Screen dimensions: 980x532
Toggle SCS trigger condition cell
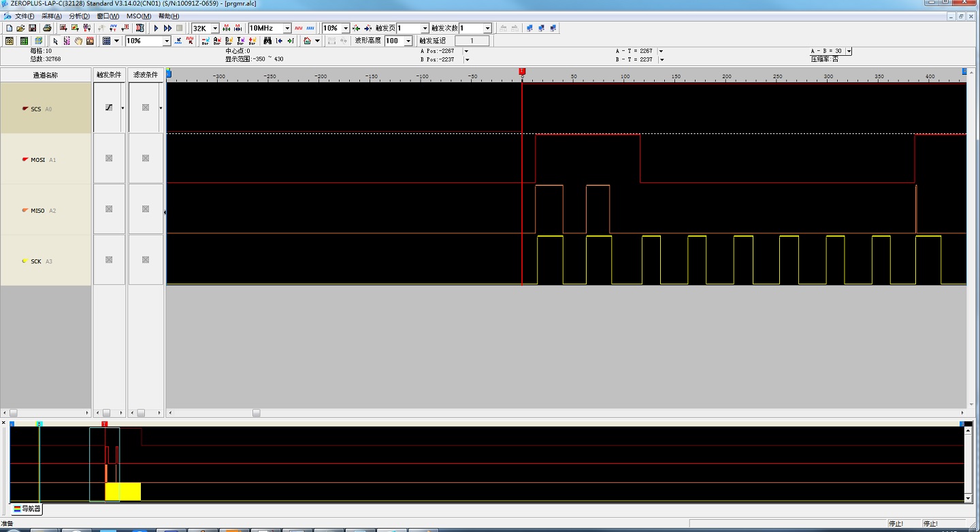(109, 107)
